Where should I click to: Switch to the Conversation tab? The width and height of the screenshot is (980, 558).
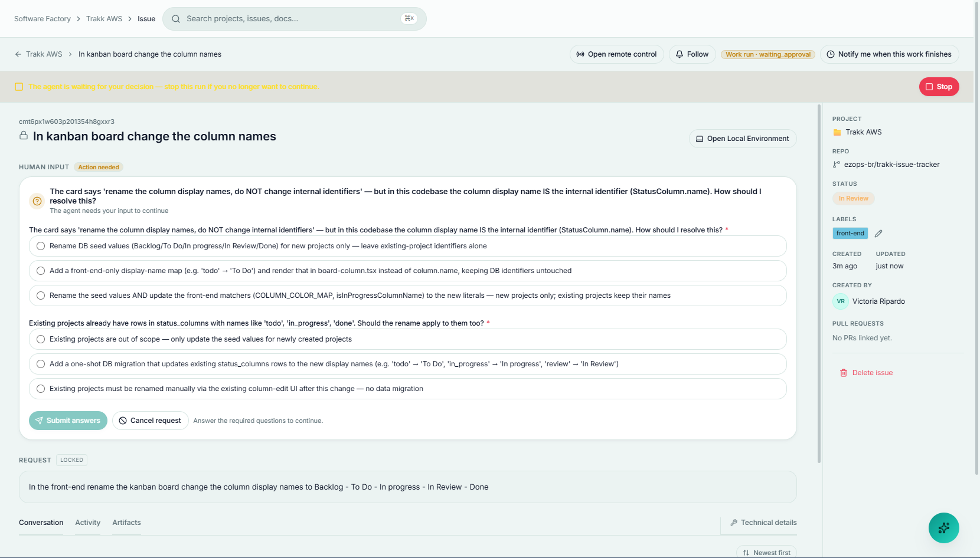(41, 523)
